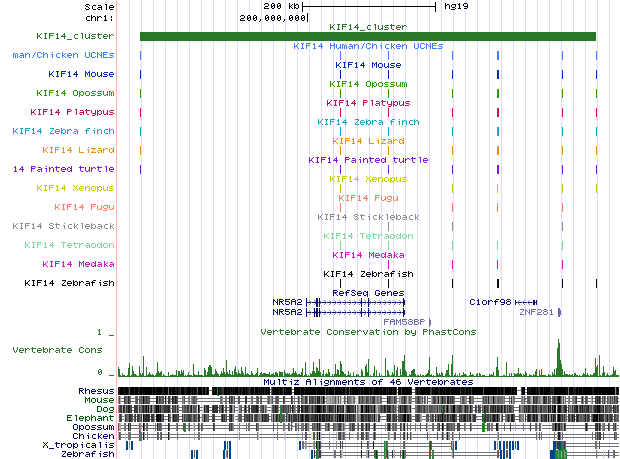Click the Dog alignment row label

(x=104, y=408)
